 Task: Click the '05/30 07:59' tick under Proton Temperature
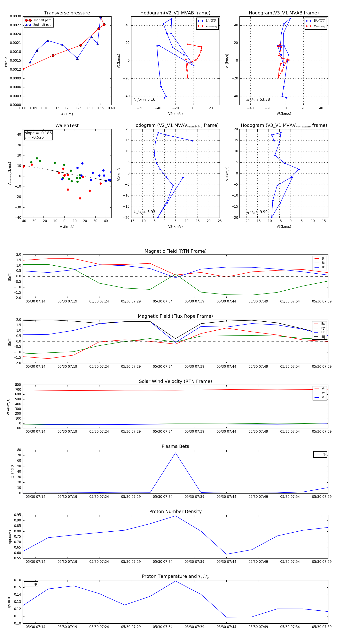point(322,627)
